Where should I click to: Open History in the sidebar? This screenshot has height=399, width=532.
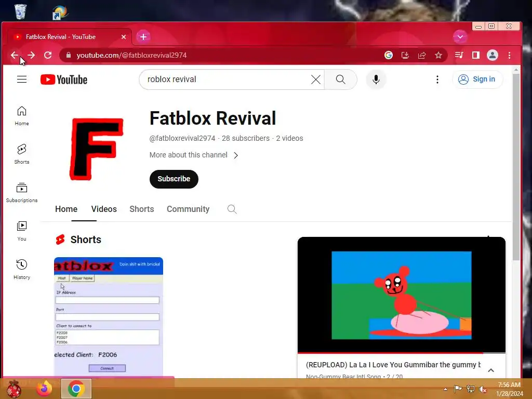coord(22,270)
